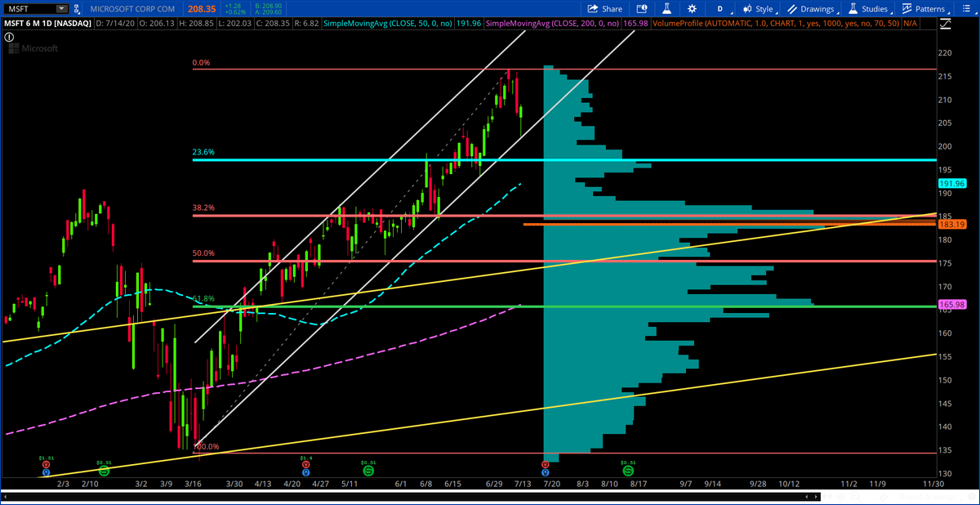Open the list-style menu icon at toolbar end

pyautogui.click(x=967, y=9)
